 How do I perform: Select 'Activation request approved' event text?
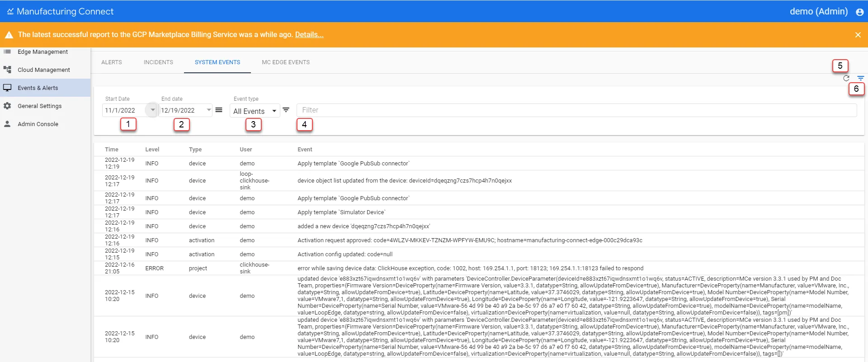pyautogui.click(x=470, y=240)
